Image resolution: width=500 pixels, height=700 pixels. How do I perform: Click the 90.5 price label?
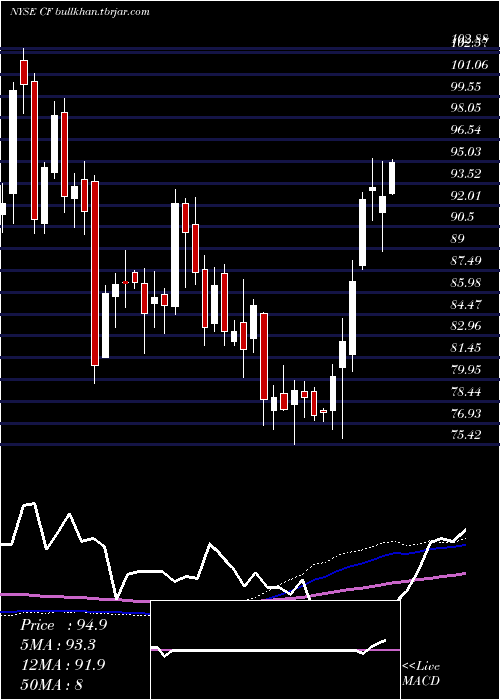462,217
